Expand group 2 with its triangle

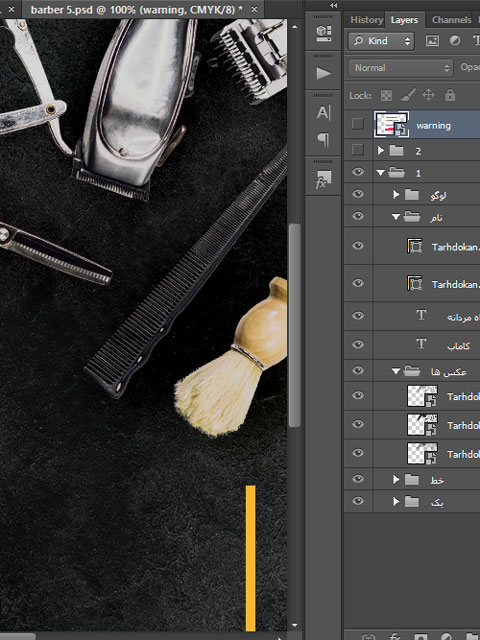[381, 151]
